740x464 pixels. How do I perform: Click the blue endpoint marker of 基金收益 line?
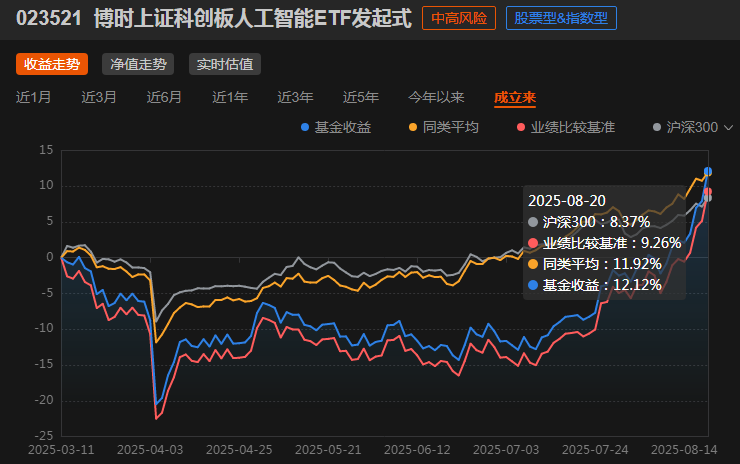click(708, 171)
